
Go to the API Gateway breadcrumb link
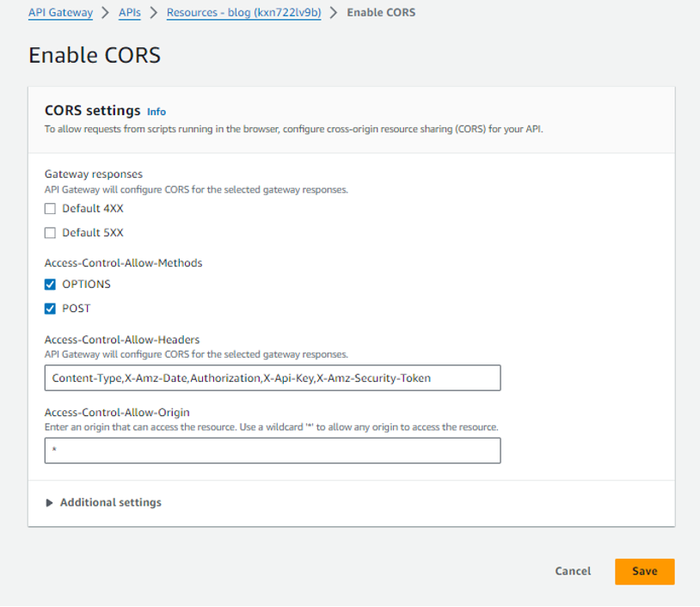click(x=61, y=13)
